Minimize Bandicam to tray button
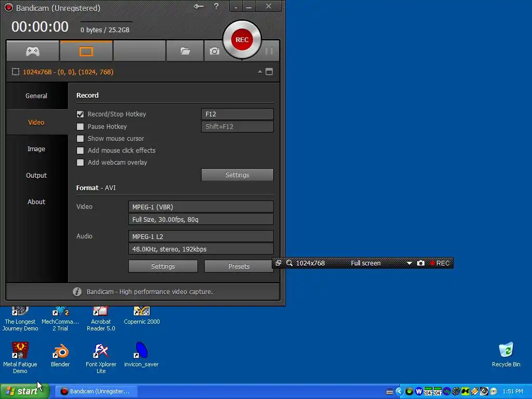Screen dimensions: 532x399 [x=236, y=6]
